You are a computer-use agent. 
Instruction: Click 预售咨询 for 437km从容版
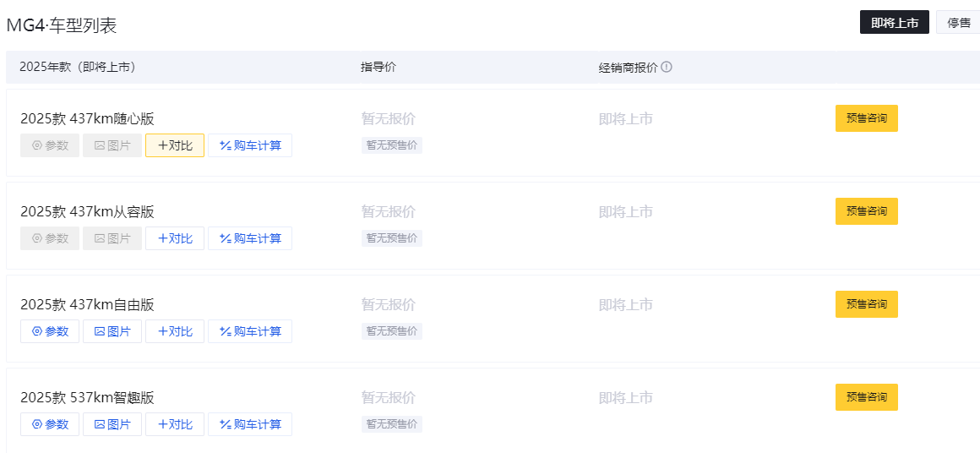pos(866,211)
